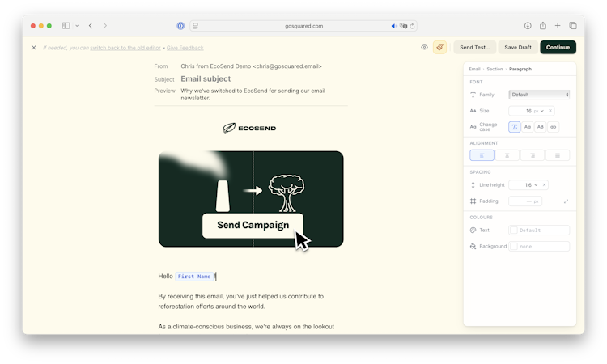Select capitalize case 'Aa' option
Image resolution: width=607 pixels, height=364 pixels.
tap(527, 127)
